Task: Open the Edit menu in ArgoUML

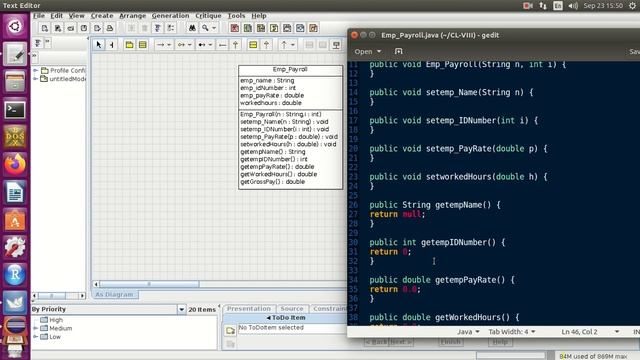Action: [56, 16]
